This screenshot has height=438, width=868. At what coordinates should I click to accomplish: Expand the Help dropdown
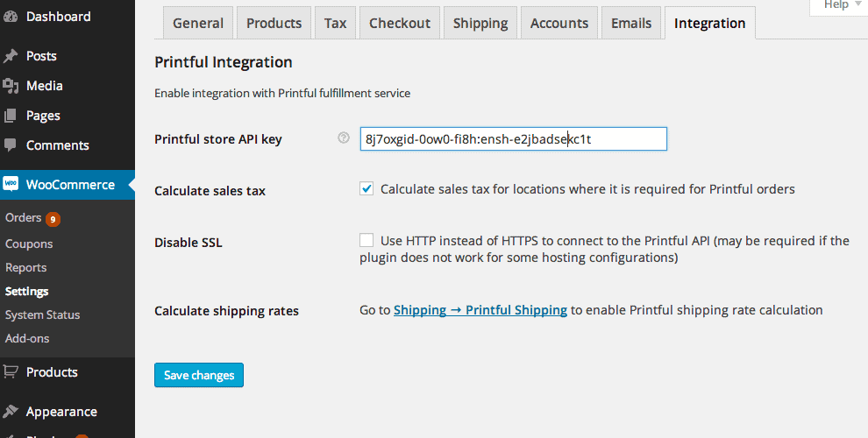(x=838, y=5)
